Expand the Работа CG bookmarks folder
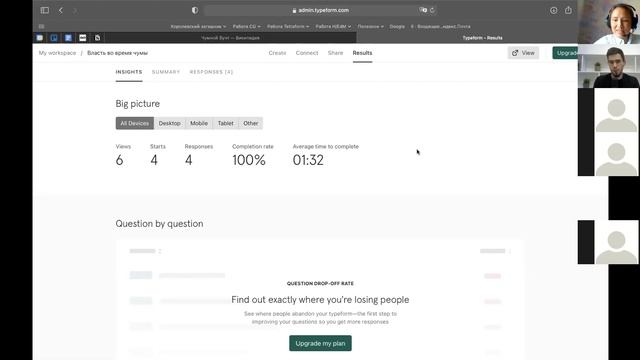640x360 pixels. [247, 27]
